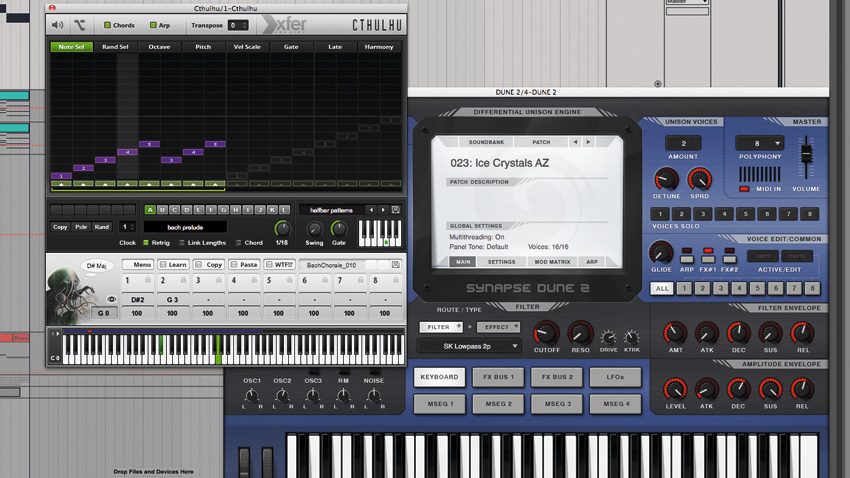This screenshot has width=850, height=478.
Task: Select pattern slot B
Action: pos(162,209)
